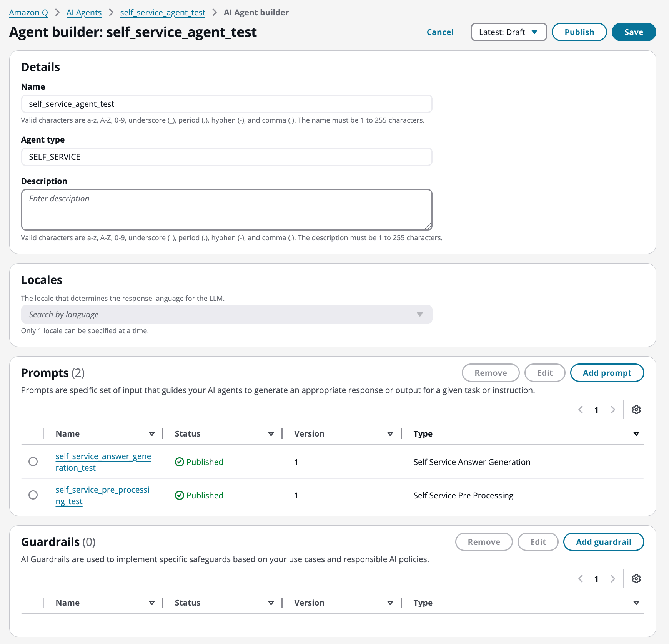The width and height of the screenshot is (669, 644).
Task: Go to next page in Prompts table
Action: tap(613, 410)
